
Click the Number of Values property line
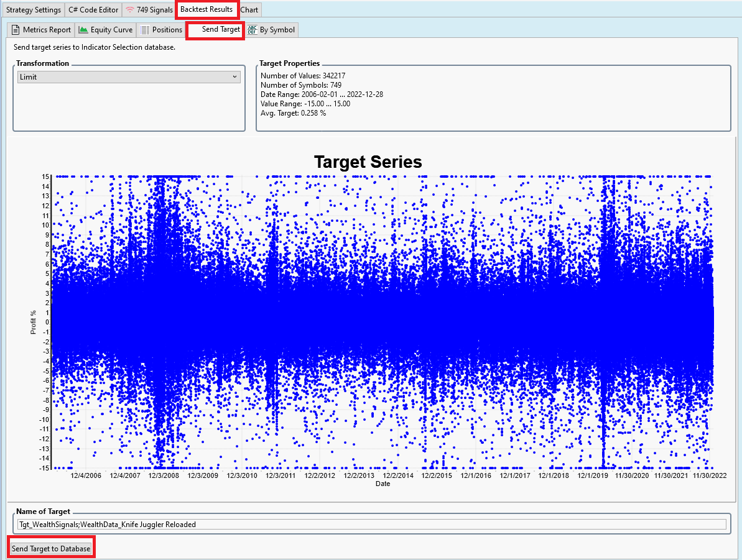pyautogui.click(x=303, y=76)
